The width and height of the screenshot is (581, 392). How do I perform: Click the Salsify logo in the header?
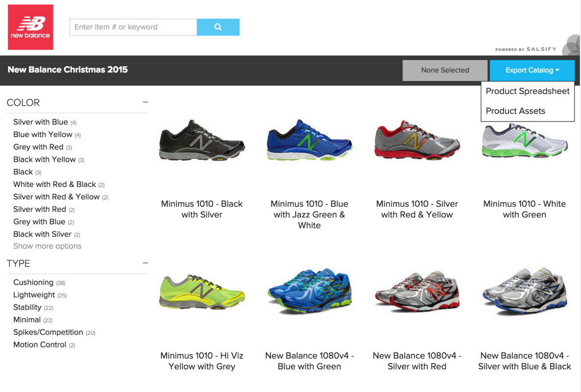[526, 49]
